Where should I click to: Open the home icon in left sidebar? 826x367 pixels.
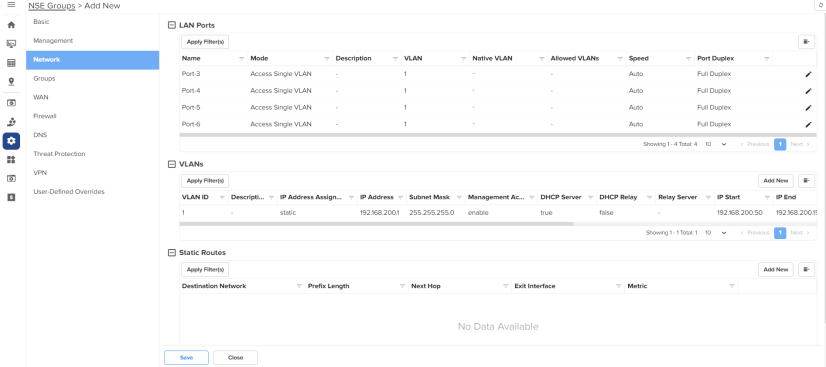coord(11,25)
